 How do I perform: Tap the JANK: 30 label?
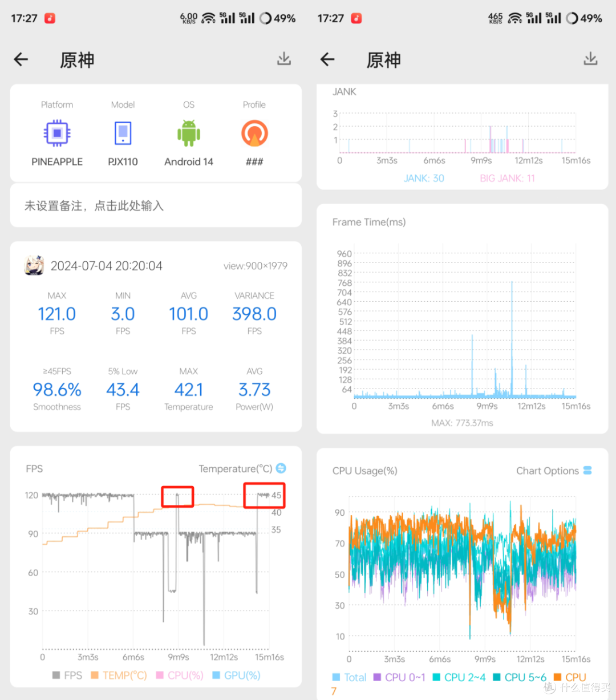424,178
